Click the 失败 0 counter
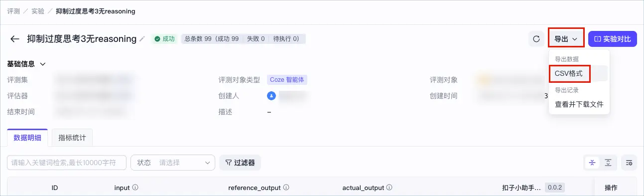The width and height of the screenshot is (644, 196). [x=256, y=39]
